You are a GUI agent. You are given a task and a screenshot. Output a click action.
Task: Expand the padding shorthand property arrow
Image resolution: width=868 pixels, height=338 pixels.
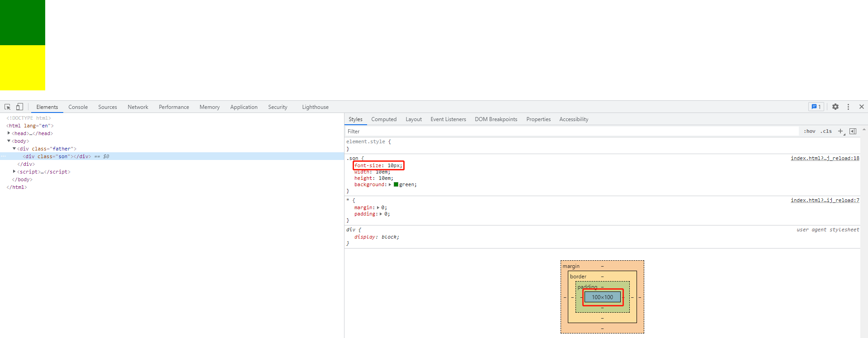pos(381,214)
